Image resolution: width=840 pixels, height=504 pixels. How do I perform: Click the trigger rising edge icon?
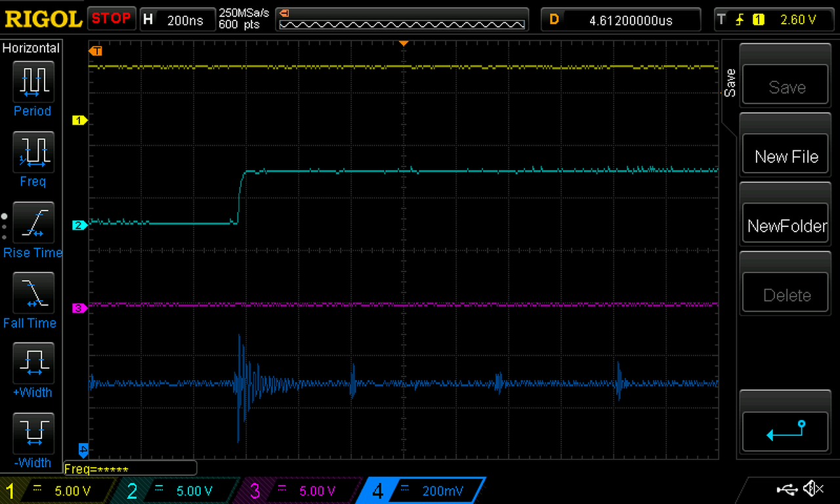click(740, 20)
